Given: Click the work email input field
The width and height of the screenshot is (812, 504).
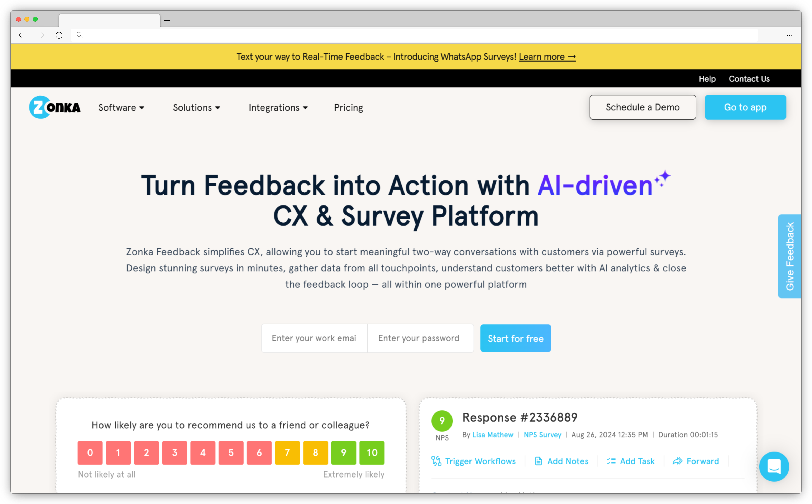Looking at the screenshot, I should (314, 338).
